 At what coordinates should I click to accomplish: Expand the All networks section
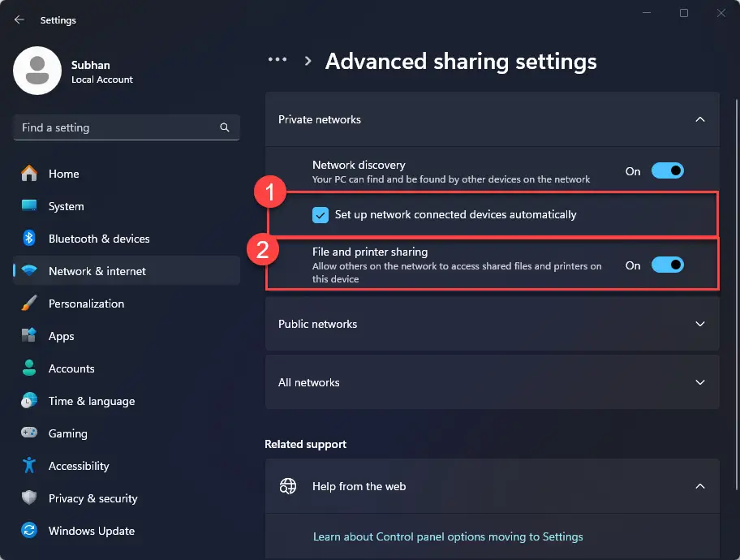[x=699, y=382]
